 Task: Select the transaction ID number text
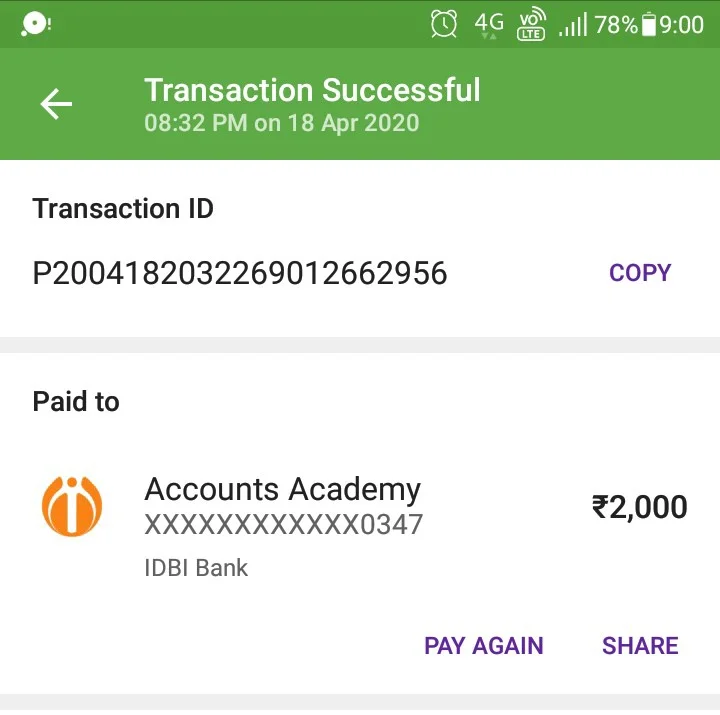coord(240,273)
